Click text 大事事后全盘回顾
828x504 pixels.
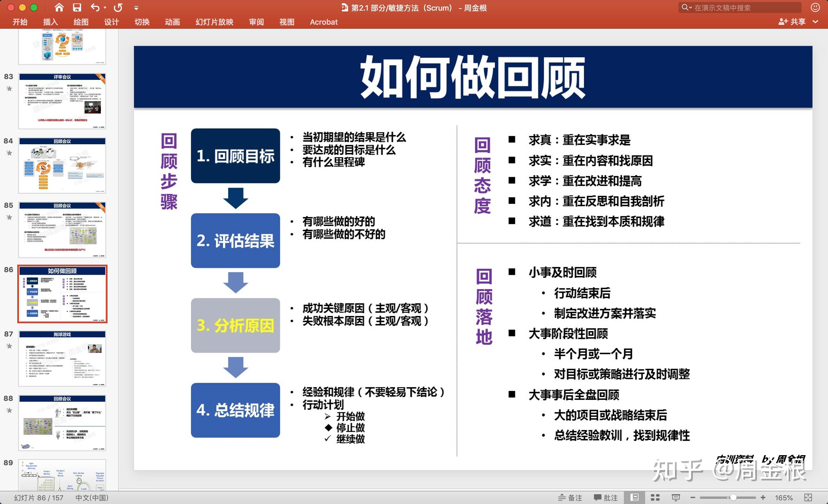tap(574, 395)
